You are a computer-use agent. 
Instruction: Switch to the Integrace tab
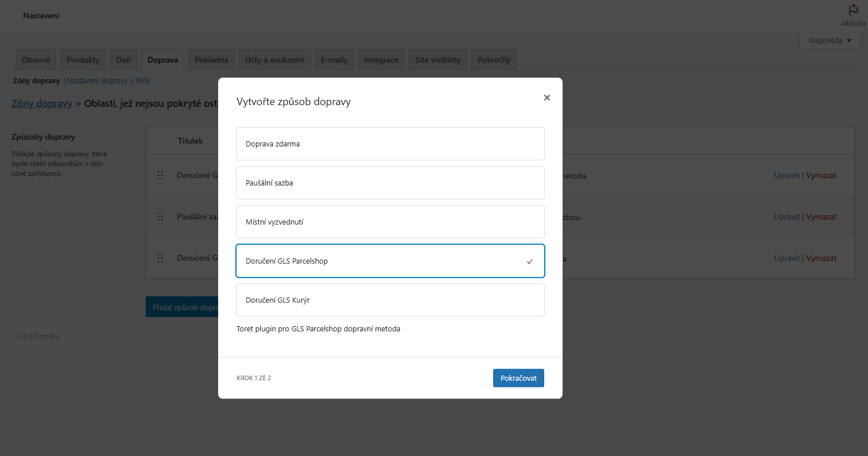[x=381, y=60]
